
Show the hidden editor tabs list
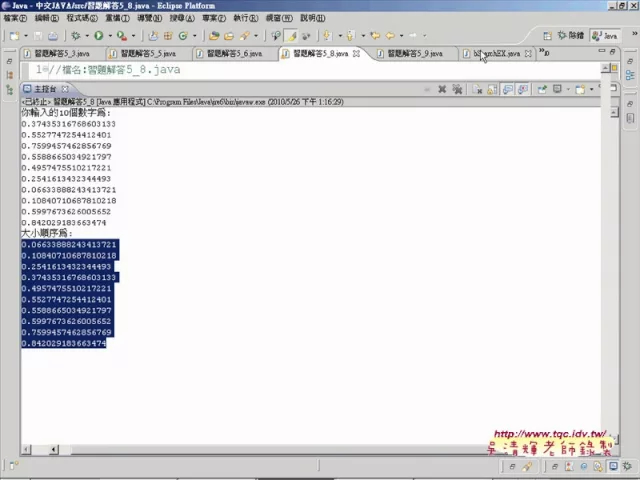point(544,52)
